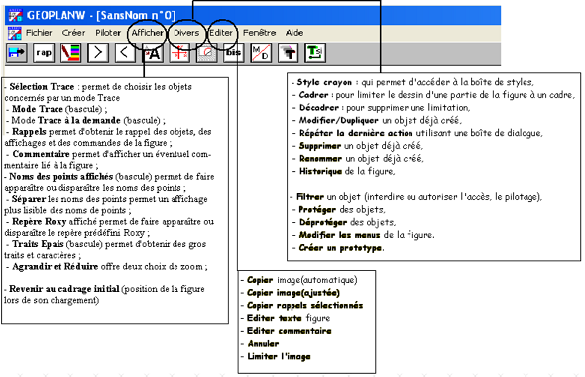Open the Fichier menu

[x=39, y=33]
